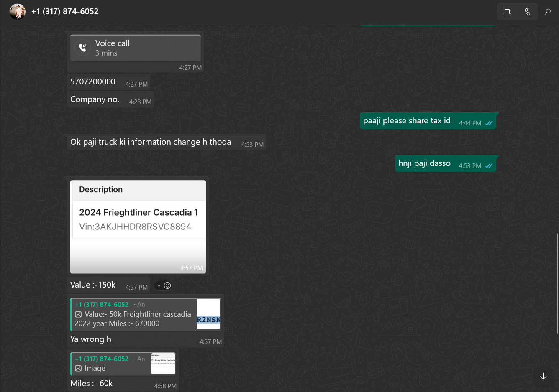This screenshot has width=559, height=392.
Task: Open the truck Description image
Action: (138, 227)
